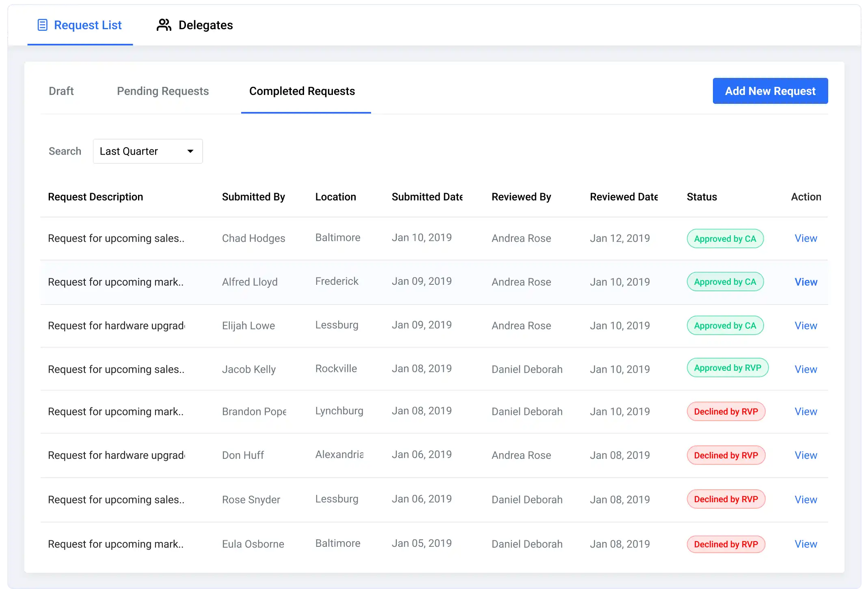Click Approved by CA badge for Elijah Lowe

(725, 325)
